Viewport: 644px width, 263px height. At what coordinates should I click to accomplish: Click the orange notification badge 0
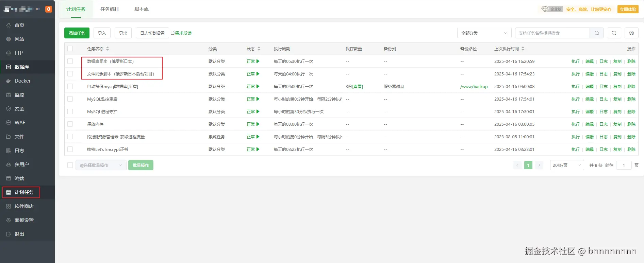pyautogui.click(x=49, y=9)
